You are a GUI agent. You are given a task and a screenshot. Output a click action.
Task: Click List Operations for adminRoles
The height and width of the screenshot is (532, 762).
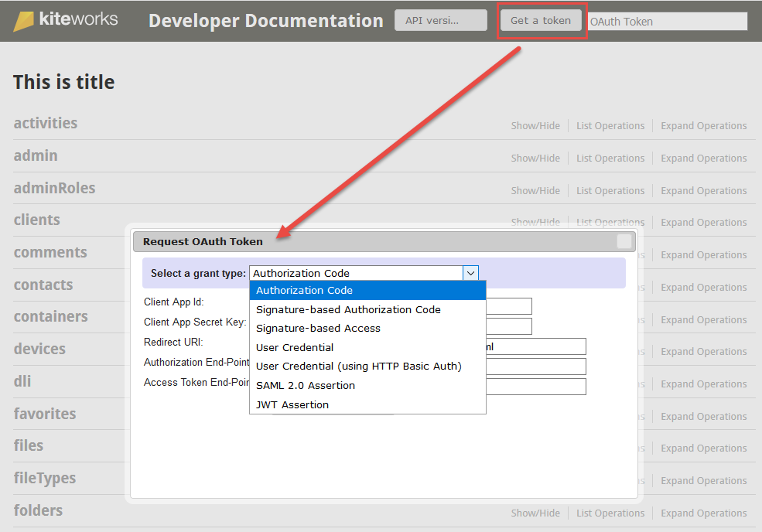click(x=610, y=190)
